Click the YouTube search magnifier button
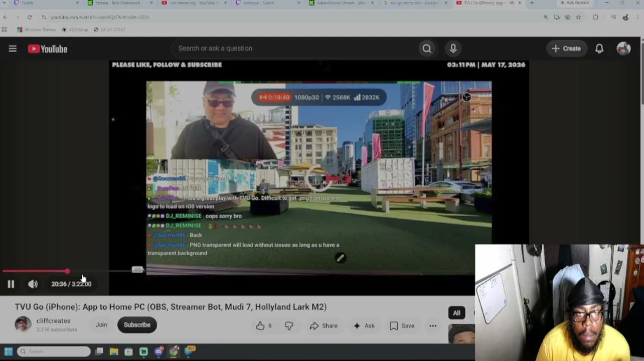 click(427, 49)
